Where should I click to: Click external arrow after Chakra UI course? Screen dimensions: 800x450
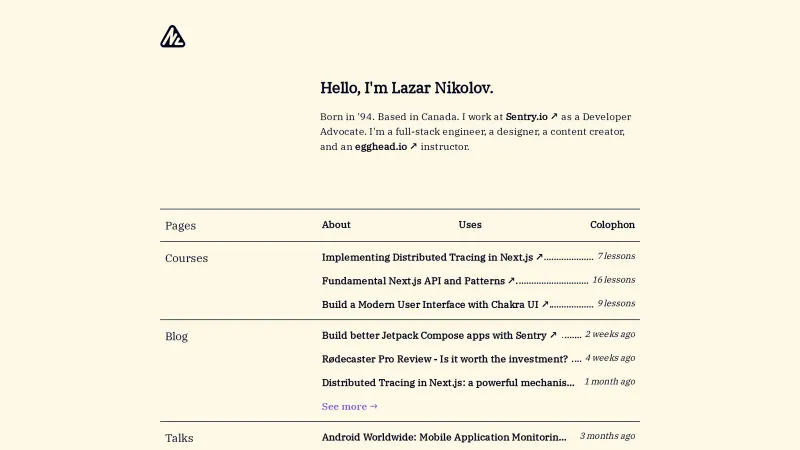[546, 304]
